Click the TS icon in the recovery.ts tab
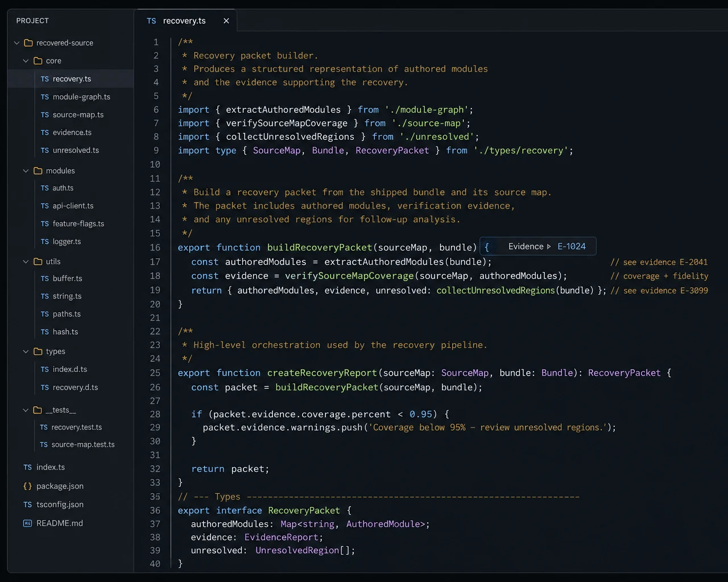The height and width of the screenshot is (582, 728). coord(151,21)
